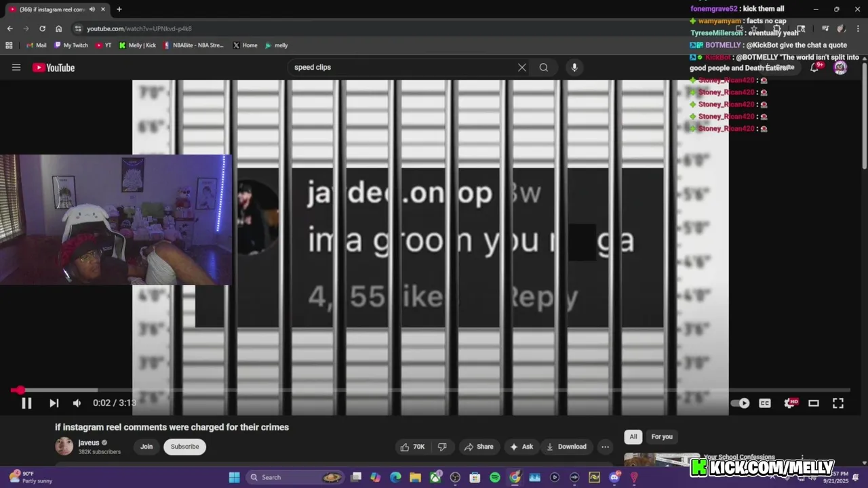Like the video with 70K likes

(413, 447)
